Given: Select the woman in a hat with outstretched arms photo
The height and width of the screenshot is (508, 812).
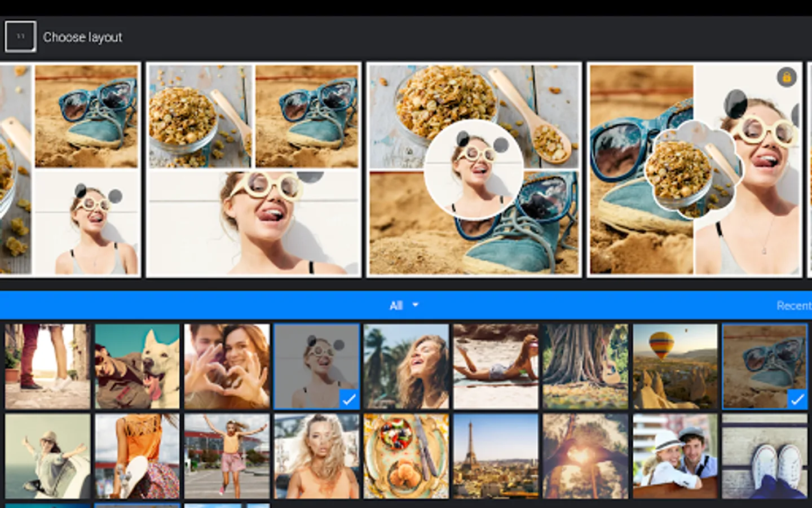Looking at the screenshot, I should click(x=47, y=456).
